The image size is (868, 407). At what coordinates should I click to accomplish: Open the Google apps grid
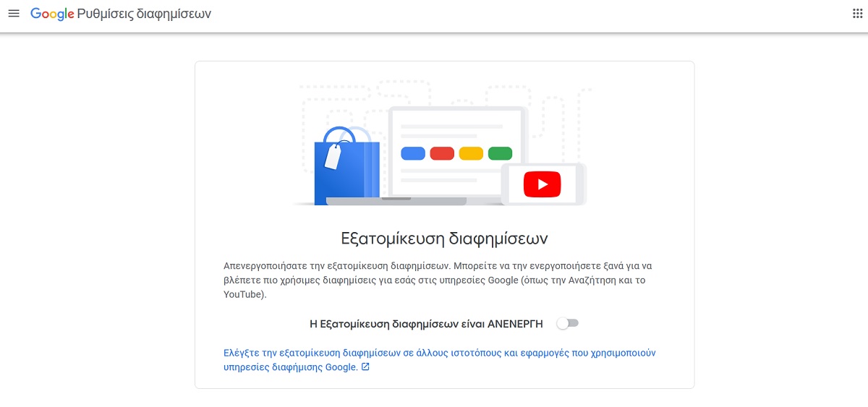858,14
